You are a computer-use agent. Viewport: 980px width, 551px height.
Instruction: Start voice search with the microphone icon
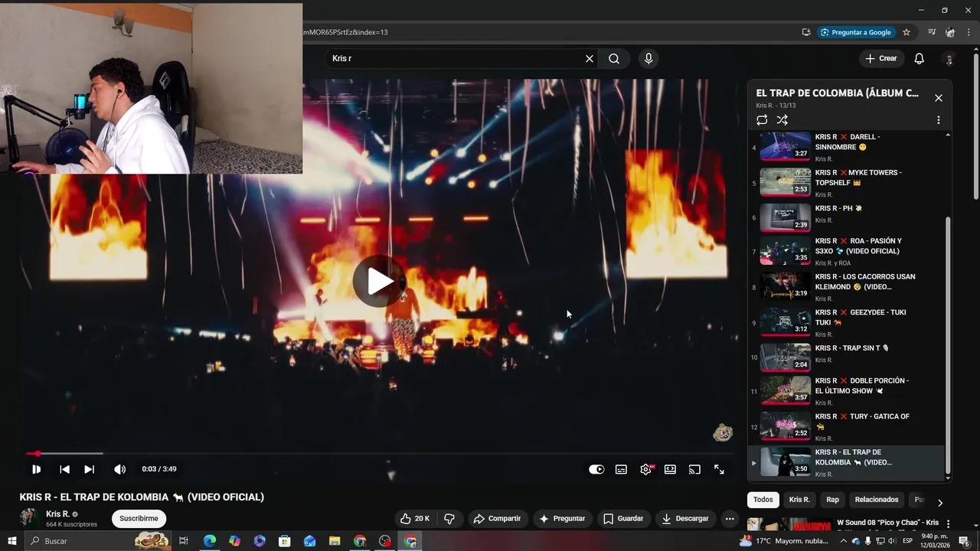point(648,58)
